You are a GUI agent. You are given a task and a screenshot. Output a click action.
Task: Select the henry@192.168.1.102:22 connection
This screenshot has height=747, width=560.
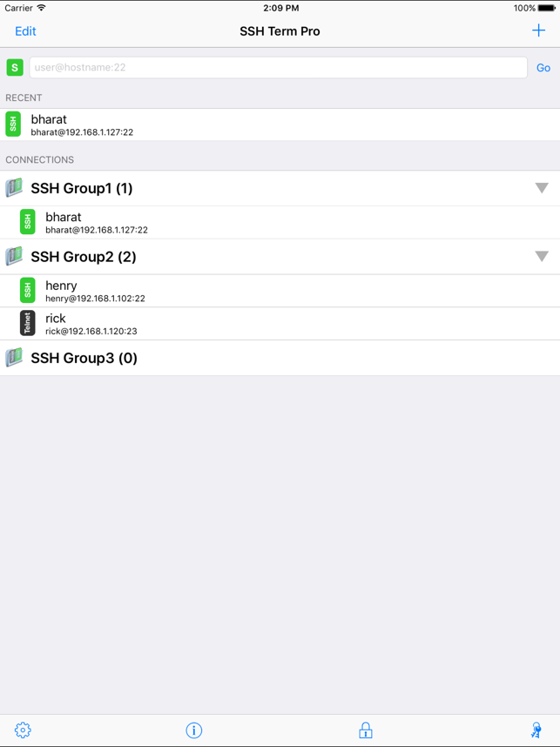click(x=280, y=291)
